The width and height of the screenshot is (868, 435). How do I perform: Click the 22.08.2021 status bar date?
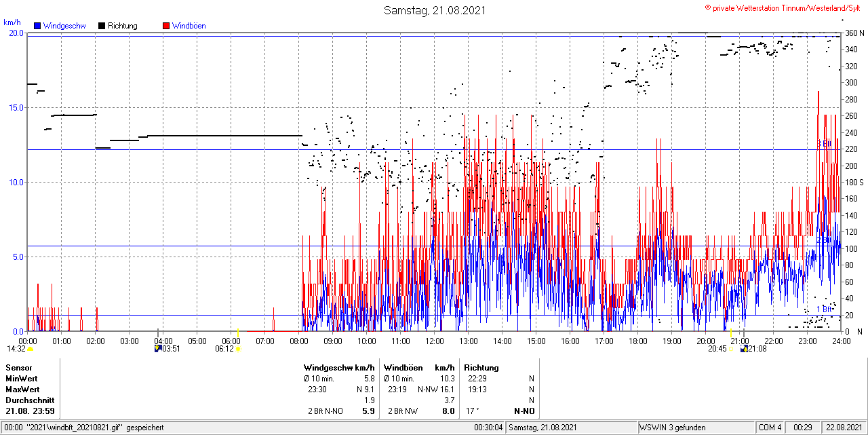pos(845,428)
